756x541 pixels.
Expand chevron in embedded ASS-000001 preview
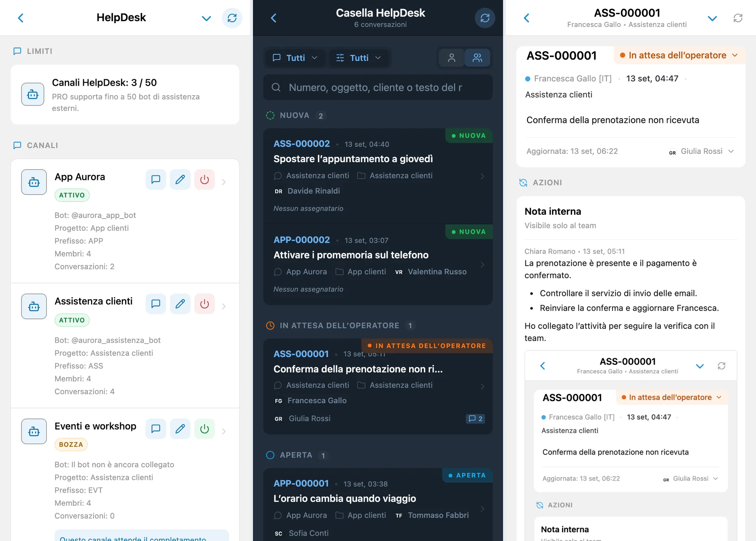click(x=700, y=366)
